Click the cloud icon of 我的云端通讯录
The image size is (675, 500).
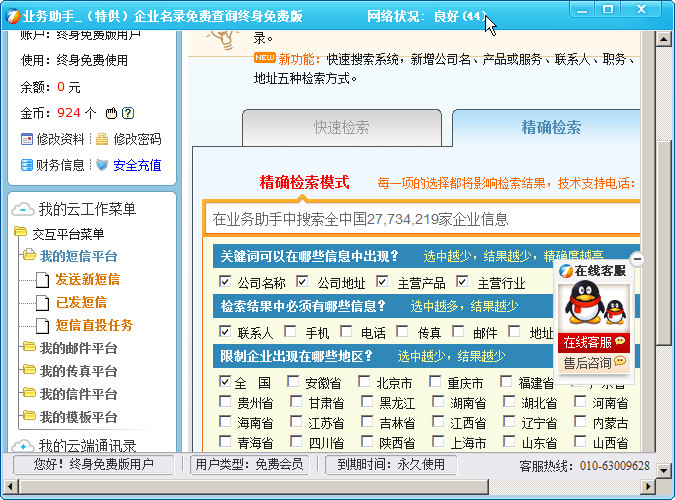tap(23, 446)
